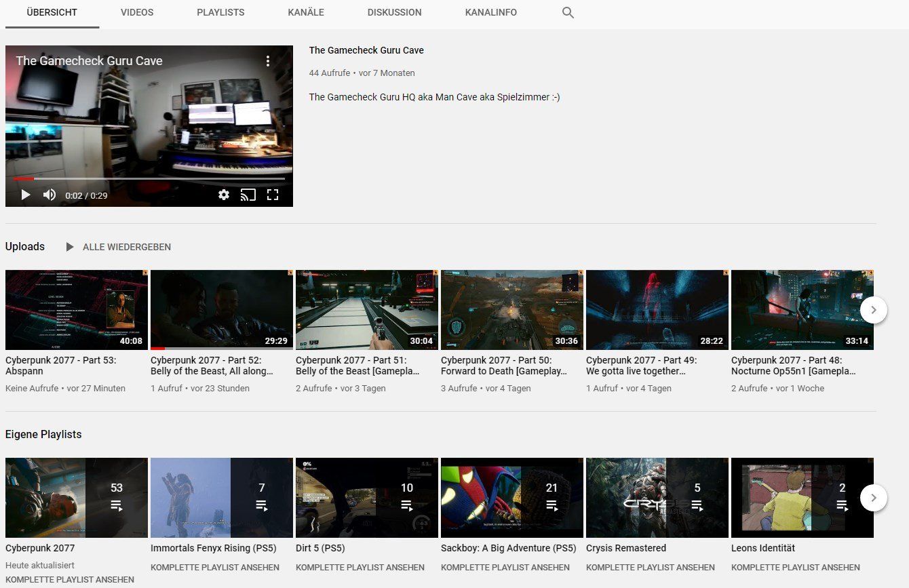Click the Part 51 Belly of the Beast title
This screenshot has width=909, height=588.
pyautogui.click(x=358, y=366)
